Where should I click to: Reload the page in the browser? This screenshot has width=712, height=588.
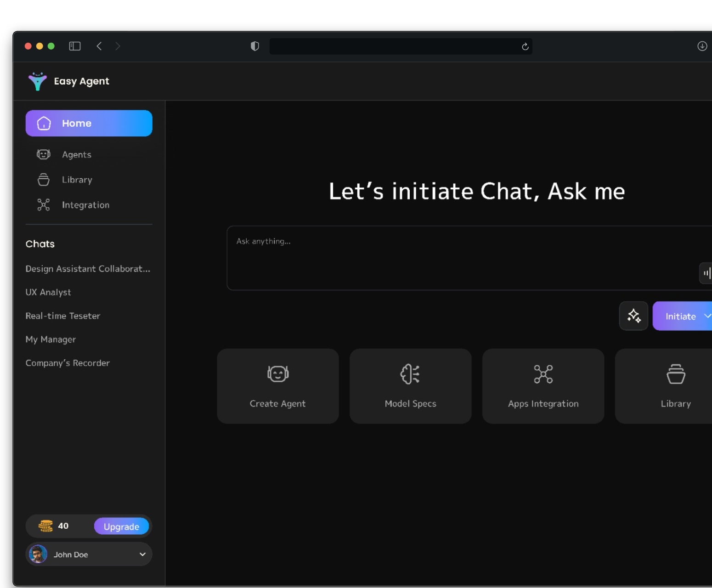click(525, 46)
